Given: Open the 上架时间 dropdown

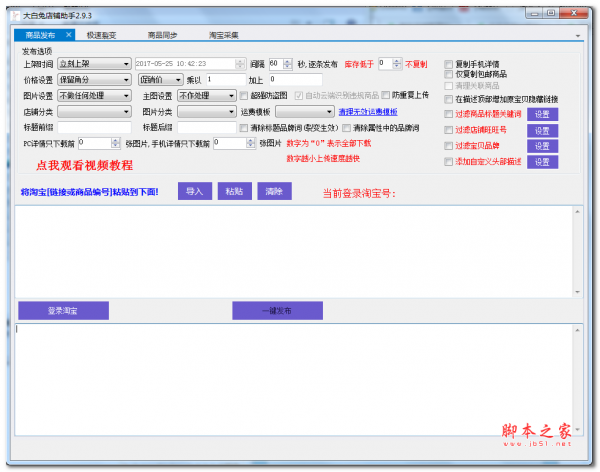Looking at the screenshot, I should pos(95,64).
